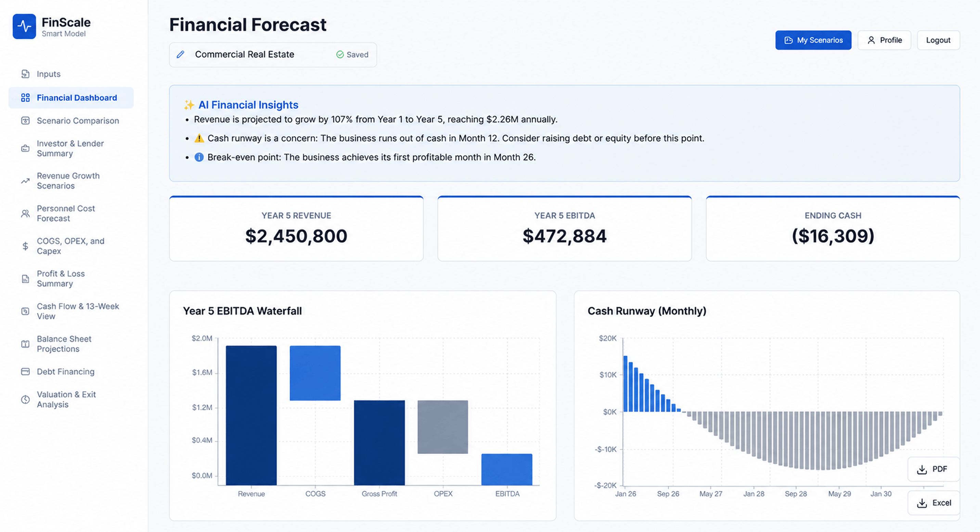
Task: Click the COGS bar in the waterfall chart
Action: [315, 373]
